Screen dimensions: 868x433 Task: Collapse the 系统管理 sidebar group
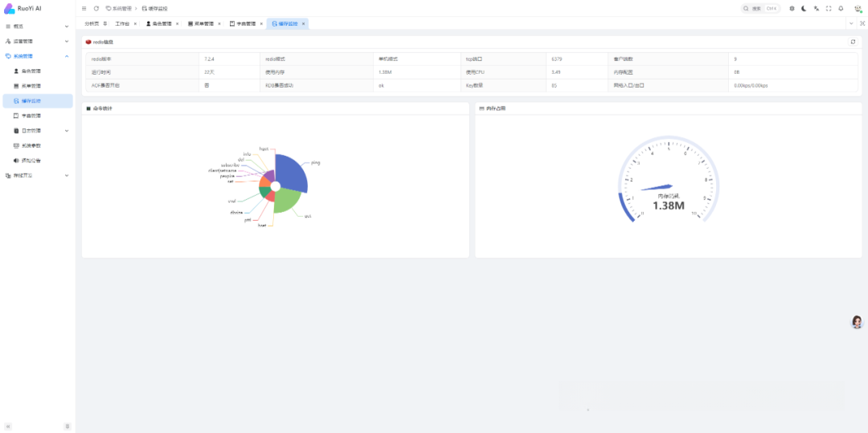coord(38,56)
